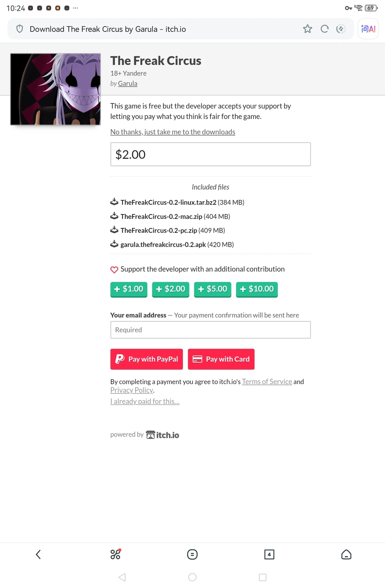This screenshot has width=385, height=588.
Task: Focus the $2.00 price input
Action: [210, 154]
